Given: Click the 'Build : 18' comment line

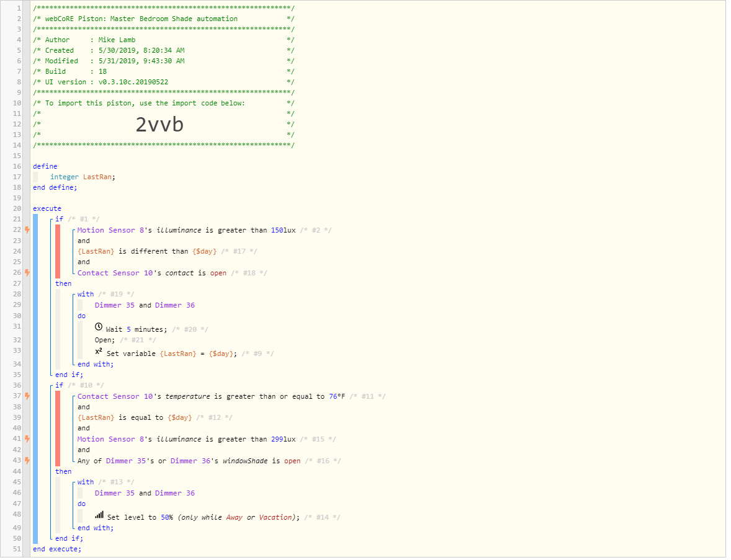Looking at the screenshot, I should [x=164, y=72].
